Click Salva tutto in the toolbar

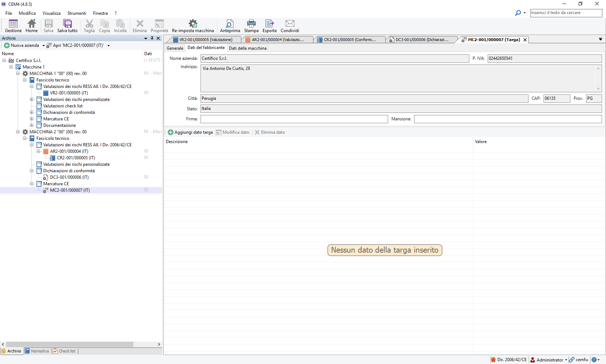tap(67, 26)
